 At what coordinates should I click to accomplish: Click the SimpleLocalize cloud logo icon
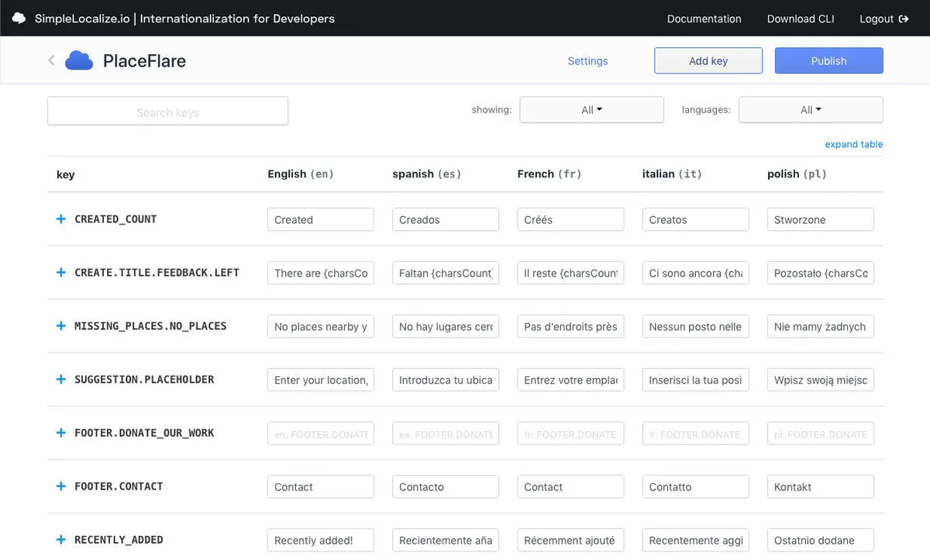(x=19, y=19)
